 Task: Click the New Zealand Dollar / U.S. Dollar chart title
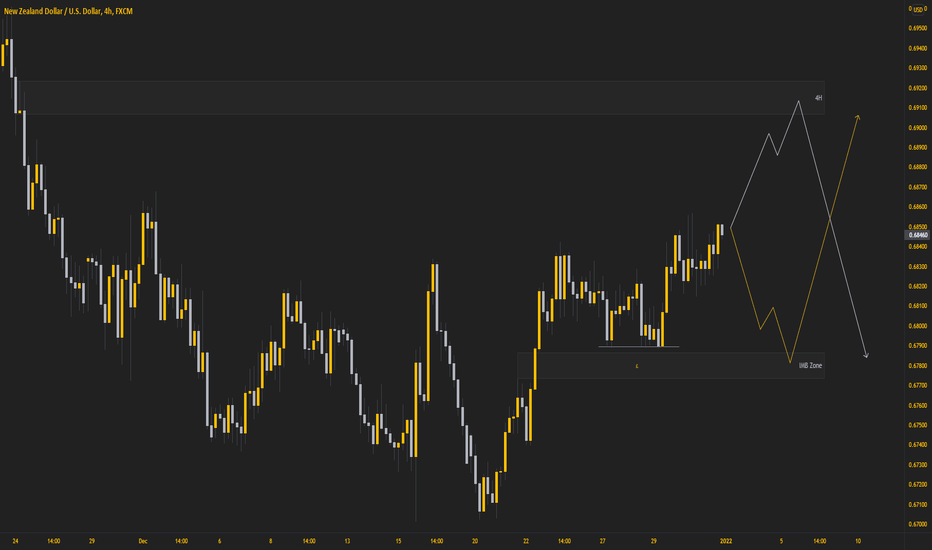point(68,11)
